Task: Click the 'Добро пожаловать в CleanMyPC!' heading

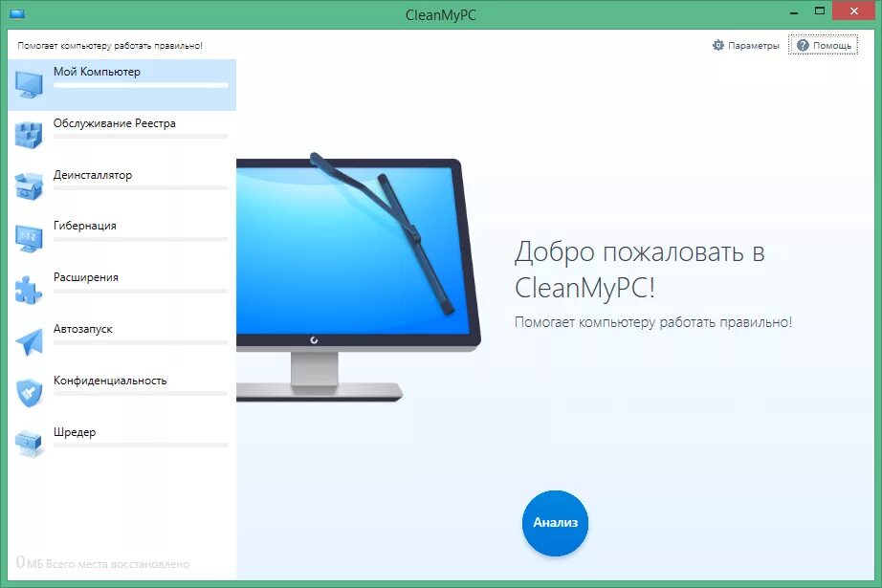Action: pos(640,270)
